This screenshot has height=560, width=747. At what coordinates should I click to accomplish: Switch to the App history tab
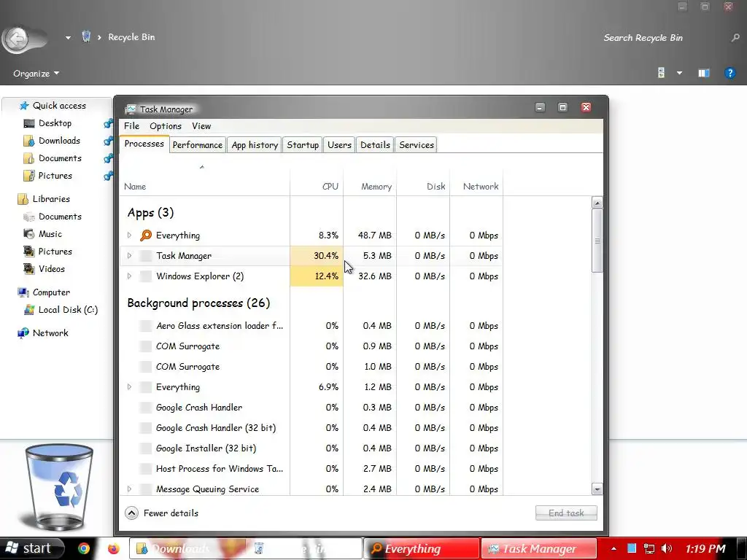tap(255, 145)
